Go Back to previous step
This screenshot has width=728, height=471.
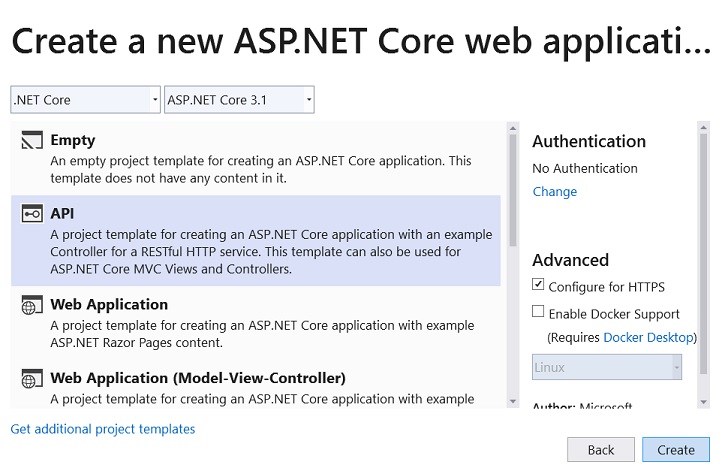coord(601,450)
